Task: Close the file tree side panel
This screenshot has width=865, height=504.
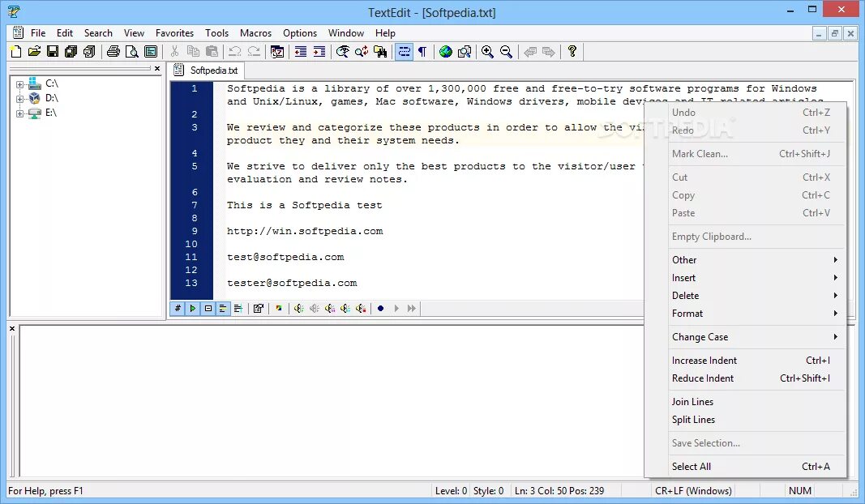Action: click(x=157, y=68)
